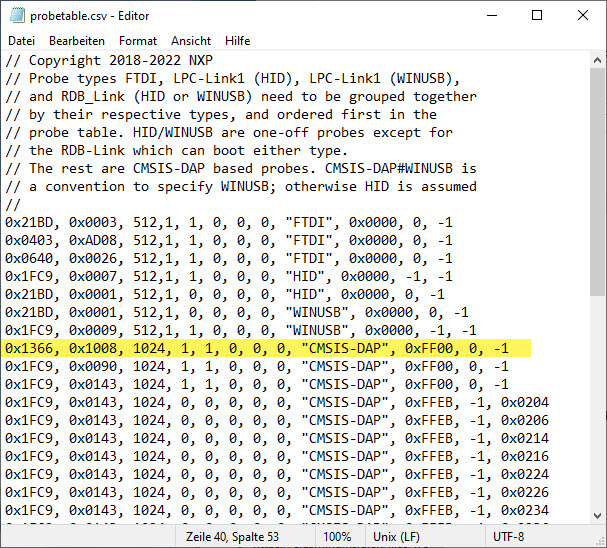Close the probetable.csv Editor window

583,15
